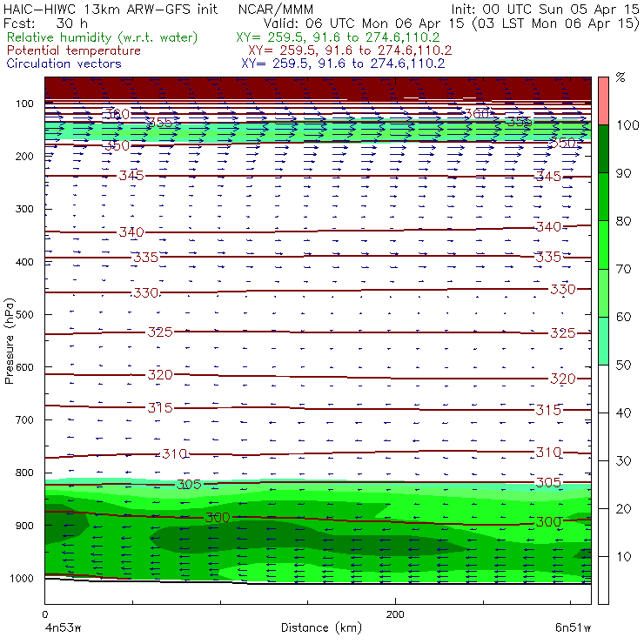Click the 600 hPa pressure tick label
Image resolution: width=644 pixels, height=644 pixels.
(x=24, y=366)
